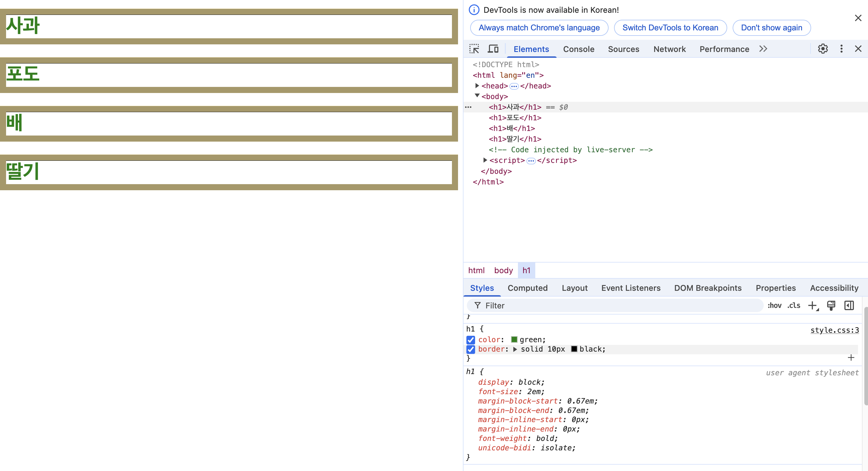Show the computed styles sidebar
868x471 pixels.
click(849, 305)
